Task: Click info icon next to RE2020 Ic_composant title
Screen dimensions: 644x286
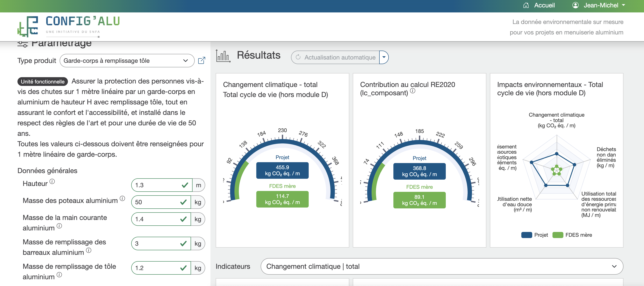Action: (x=413, y=91)
